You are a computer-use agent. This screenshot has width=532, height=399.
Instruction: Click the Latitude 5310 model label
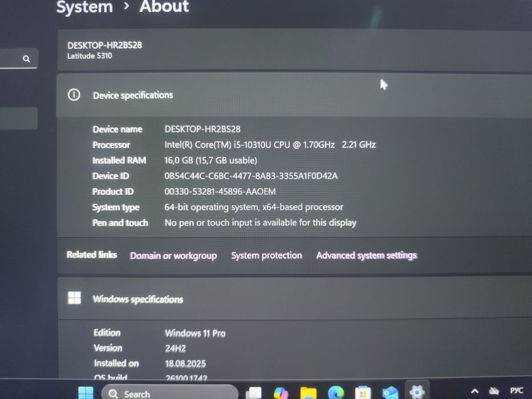tap(90, 56)
